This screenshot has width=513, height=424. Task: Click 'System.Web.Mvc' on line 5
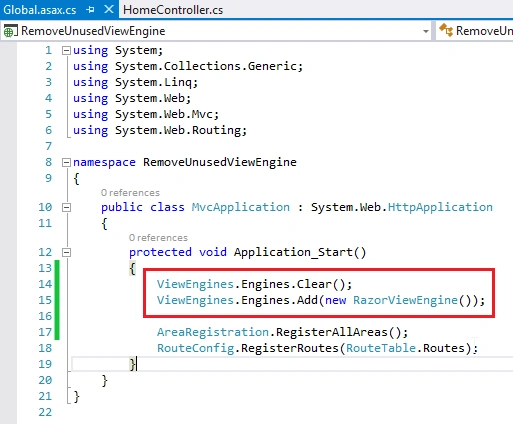(x=164, y=114)
